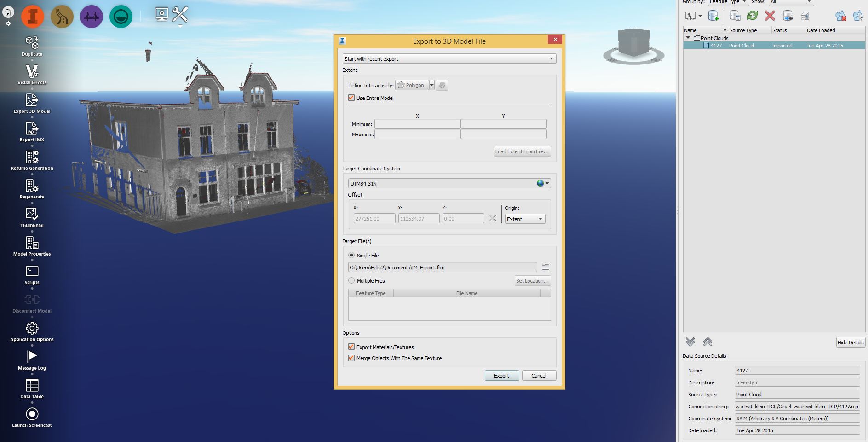868x442 pixels.
Task: Open the Data Table from the sidebar
Action: pyautogui.click(x=32, y=386)
